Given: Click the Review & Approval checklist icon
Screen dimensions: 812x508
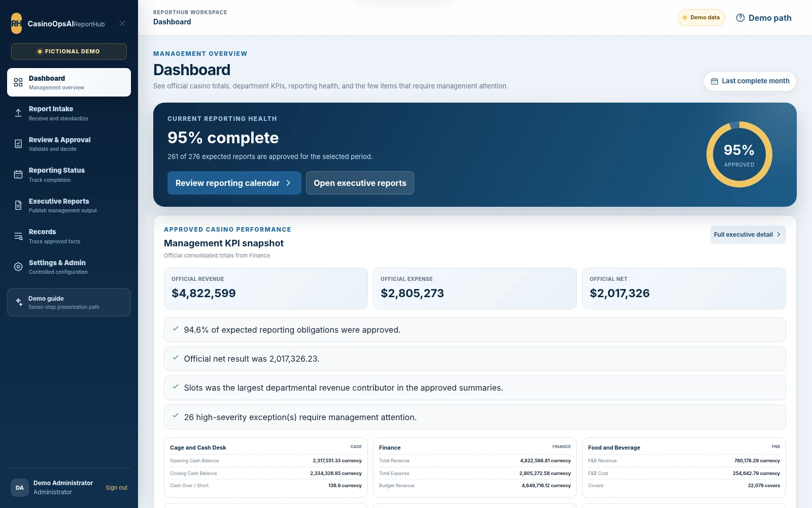Looking at the screenshot, I should 18,144.
